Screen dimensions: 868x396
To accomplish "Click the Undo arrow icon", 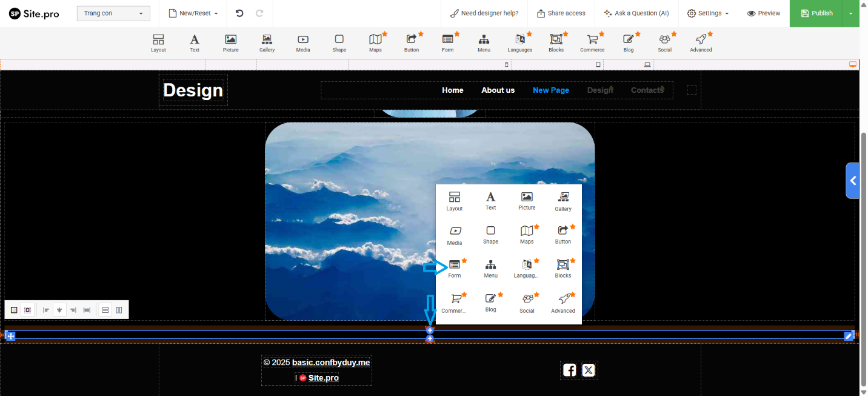I will coord(239,13).
